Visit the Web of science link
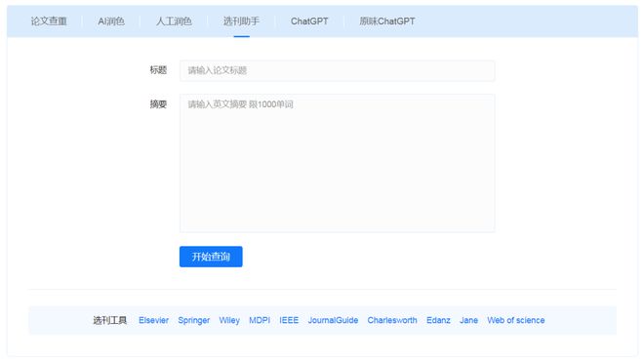The height and width of the screenshot is (362, 644). tap(516, 320)
